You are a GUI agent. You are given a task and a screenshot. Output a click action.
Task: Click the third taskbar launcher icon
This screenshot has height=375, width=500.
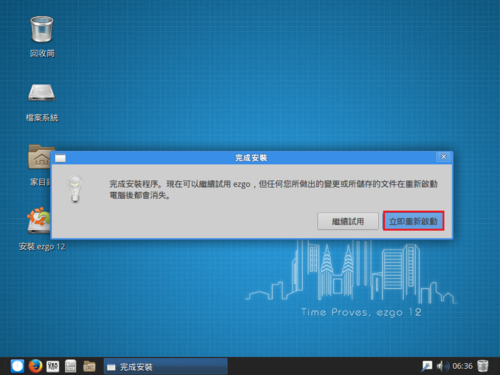click(x=53, y=366)
